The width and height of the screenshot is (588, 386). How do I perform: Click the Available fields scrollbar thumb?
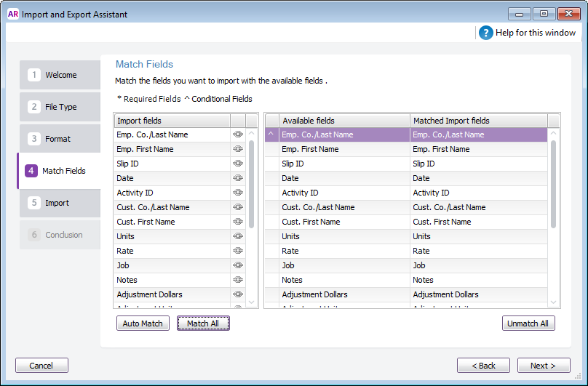click(553, 184)
